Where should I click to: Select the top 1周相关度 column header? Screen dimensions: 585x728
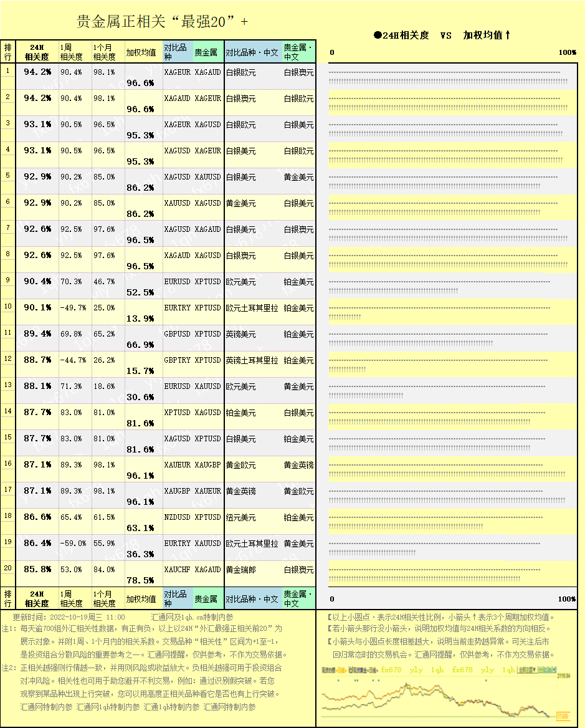point(71,52)
